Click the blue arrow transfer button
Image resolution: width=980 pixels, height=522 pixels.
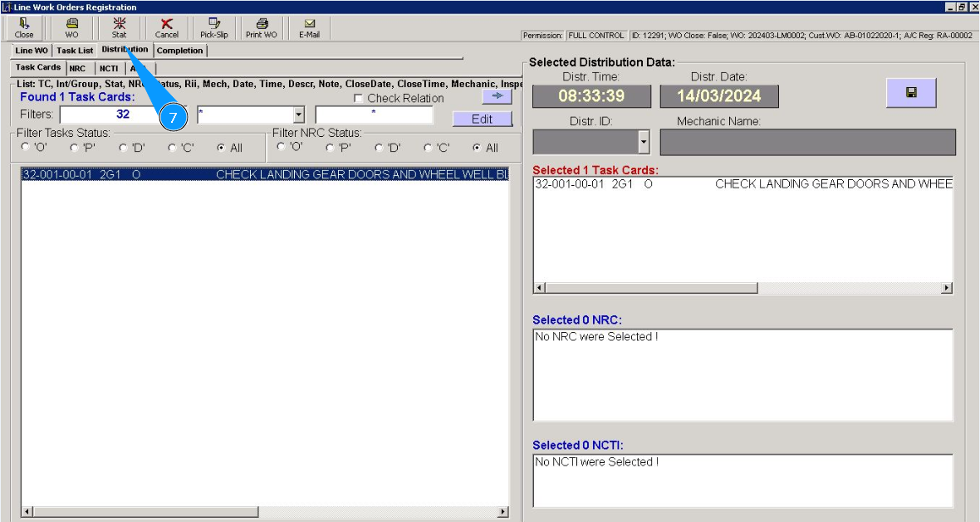497,96
